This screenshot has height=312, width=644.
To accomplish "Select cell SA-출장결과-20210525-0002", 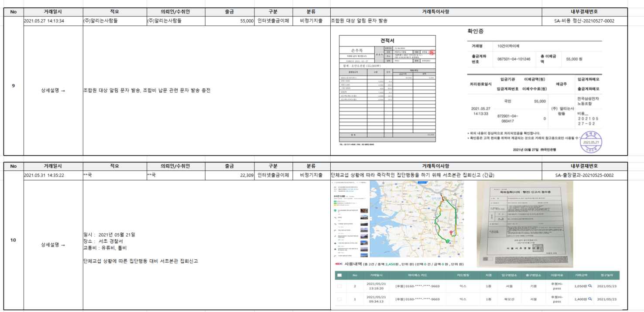I will pos(584,175).
